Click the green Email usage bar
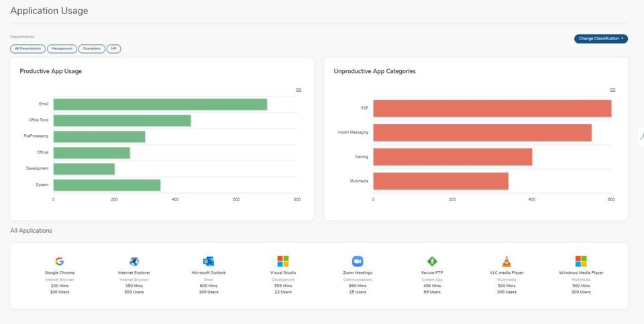This screenshot has width=644, height=324. [x=160, y=104]
